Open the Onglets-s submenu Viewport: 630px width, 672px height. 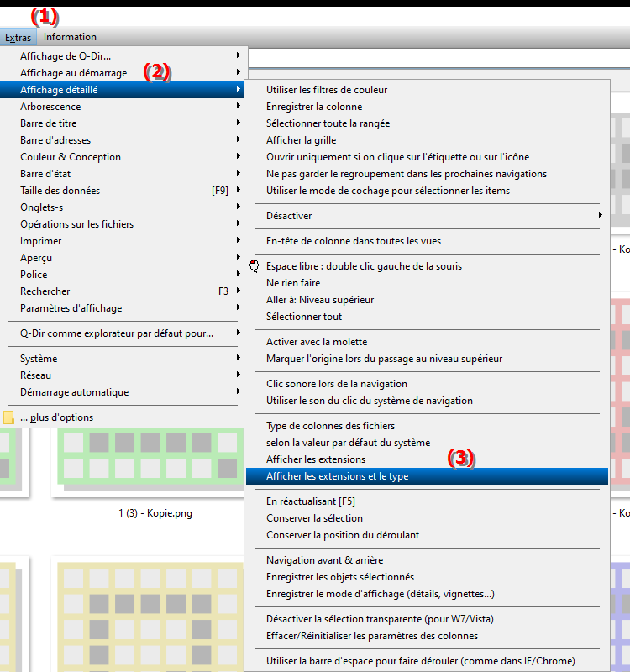(x=122, y=207)
